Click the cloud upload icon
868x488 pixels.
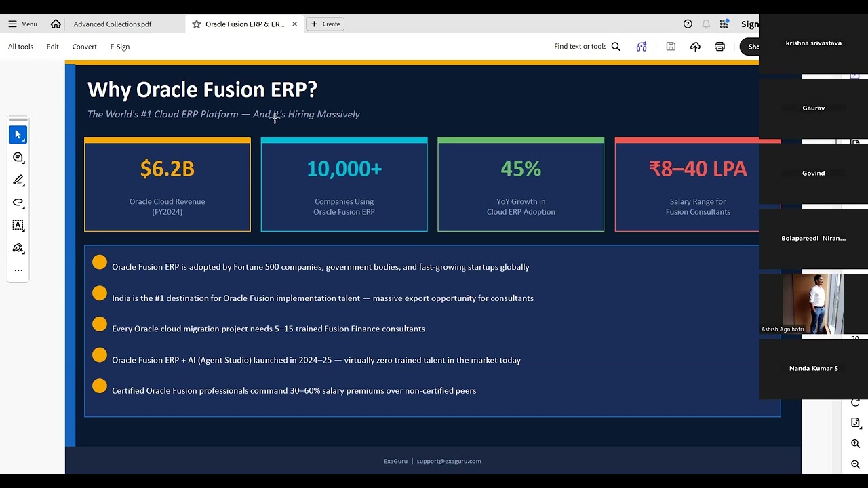coord(695,47)
